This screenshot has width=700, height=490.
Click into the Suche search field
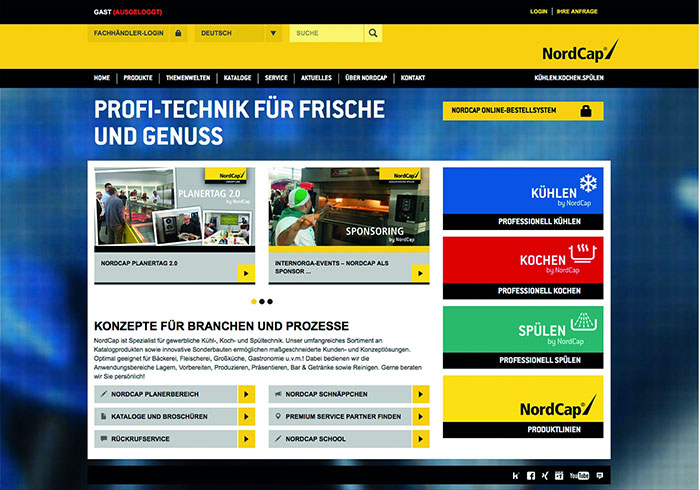click(x=325, y=33)
